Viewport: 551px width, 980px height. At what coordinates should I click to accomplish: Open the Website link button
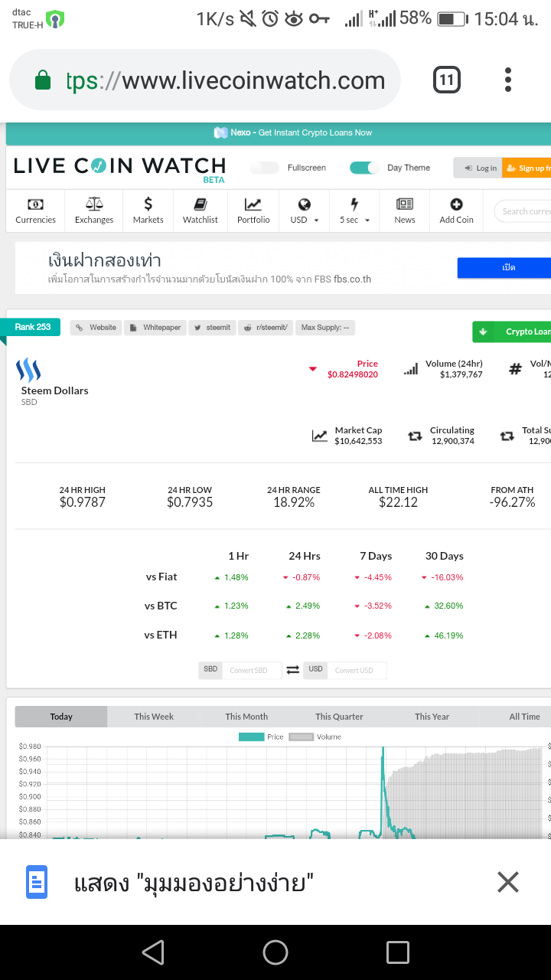tap(96, 328)
